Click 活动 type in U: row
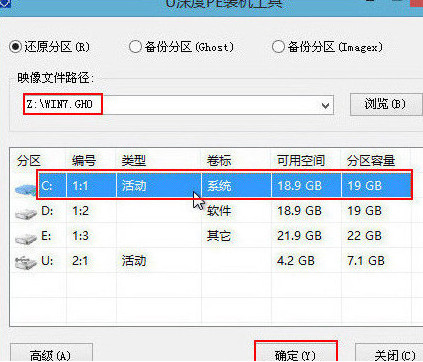 (134, 261)
